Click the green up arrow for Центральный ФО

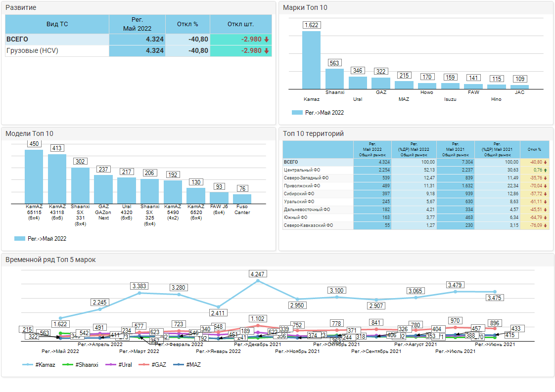click(x=545, y=170)
